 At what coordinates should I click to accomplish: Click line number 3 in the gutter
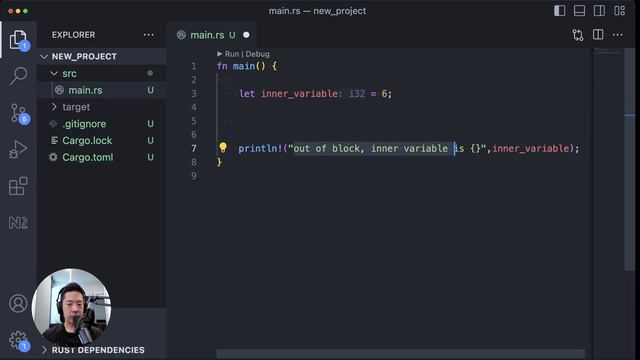pos(194,94)
